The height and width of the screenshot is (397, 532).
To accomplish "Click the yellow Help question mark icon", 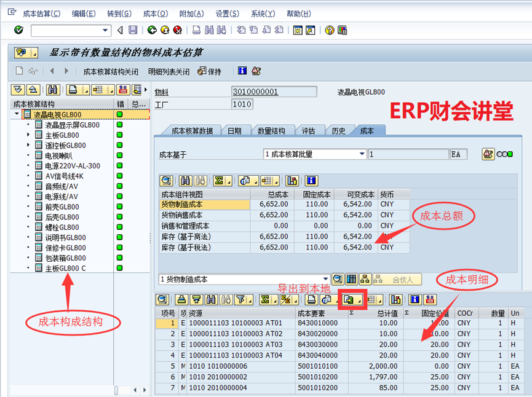I will point(330,30).
